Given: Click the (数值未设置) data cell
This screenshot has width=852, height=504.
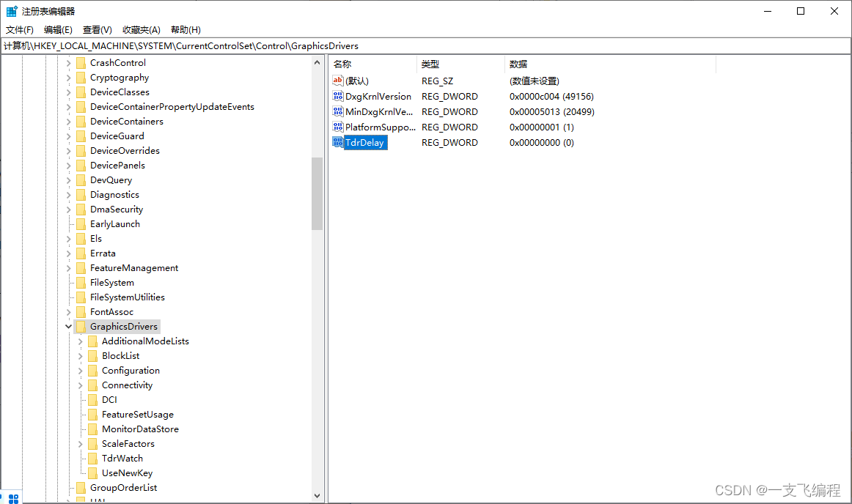Looking at the screenshot, I should pos(534,81).
